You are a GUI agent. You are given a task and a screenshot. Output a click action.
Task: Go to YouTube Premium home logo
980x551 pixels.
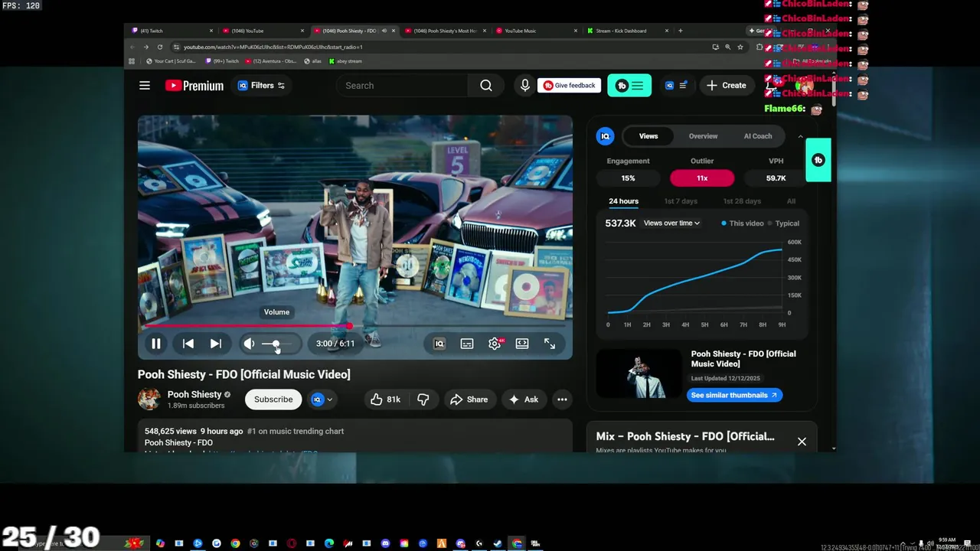click(194, 86)
